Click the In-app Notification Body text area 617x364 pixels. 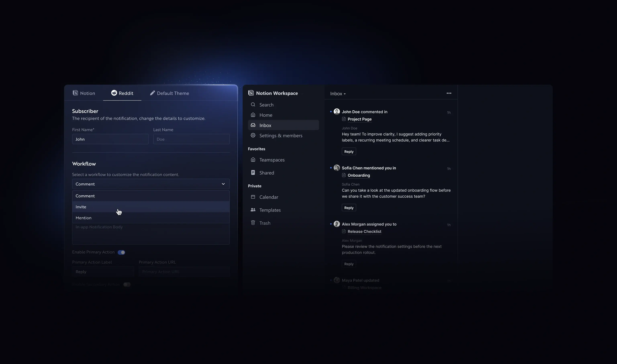coord(151,234)
